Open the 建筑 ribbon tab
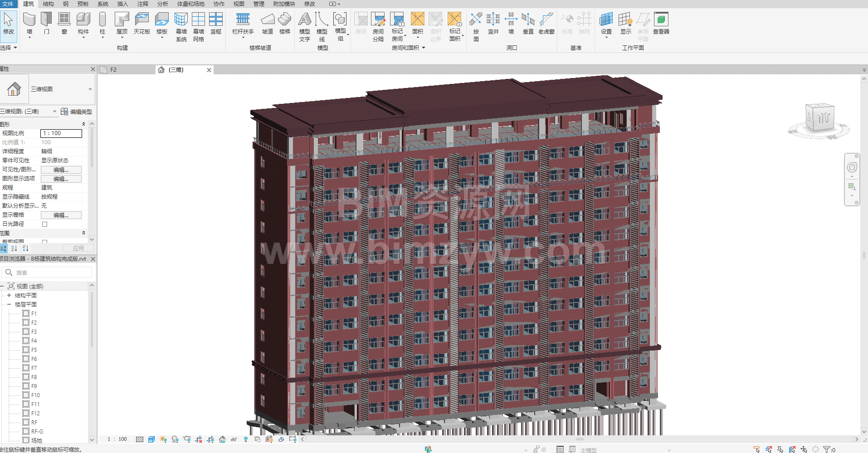This screenshot has width=868, height=453. tap(29, 4)
